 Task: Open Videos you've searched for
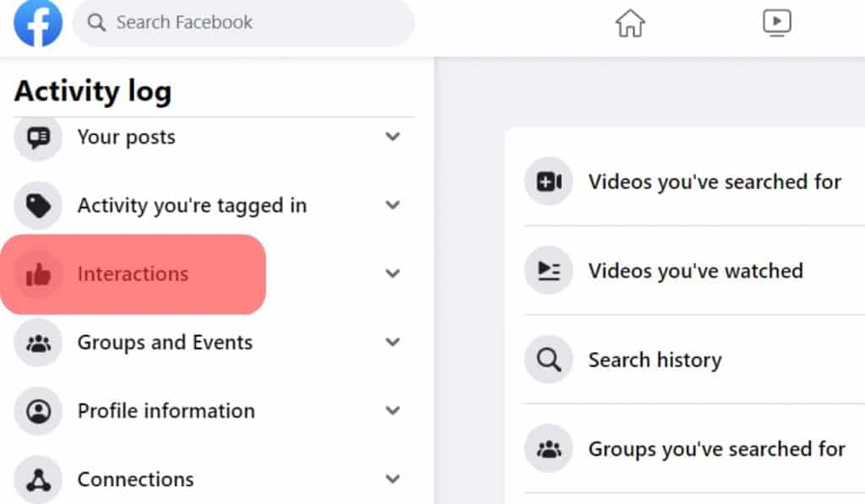tap(715, 182)
